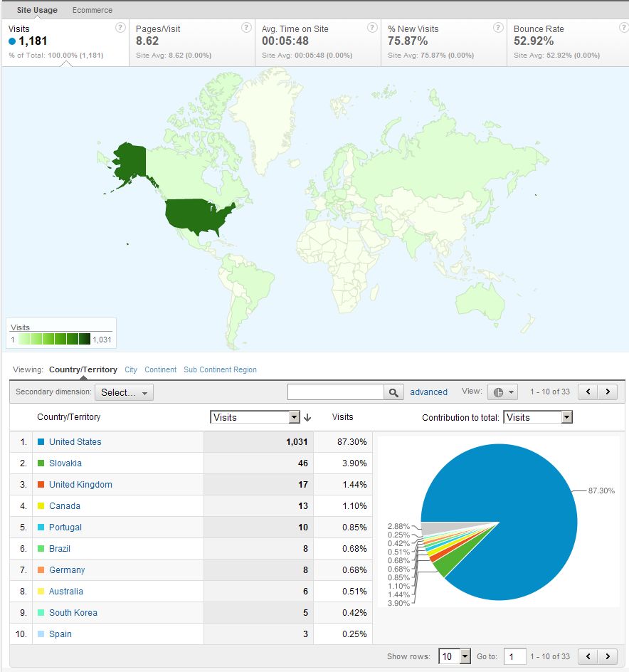Open Secondary dimension Select dropdown
This screenshot has width=629, height=672.
pos(124,392)
